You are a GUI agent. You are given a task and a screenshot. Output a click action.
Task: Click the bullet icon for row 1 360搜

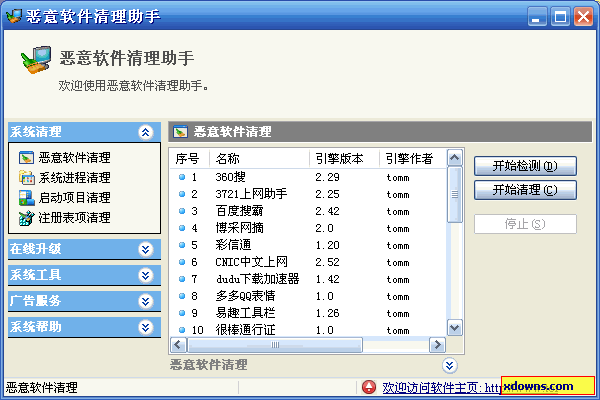point(182,177)
